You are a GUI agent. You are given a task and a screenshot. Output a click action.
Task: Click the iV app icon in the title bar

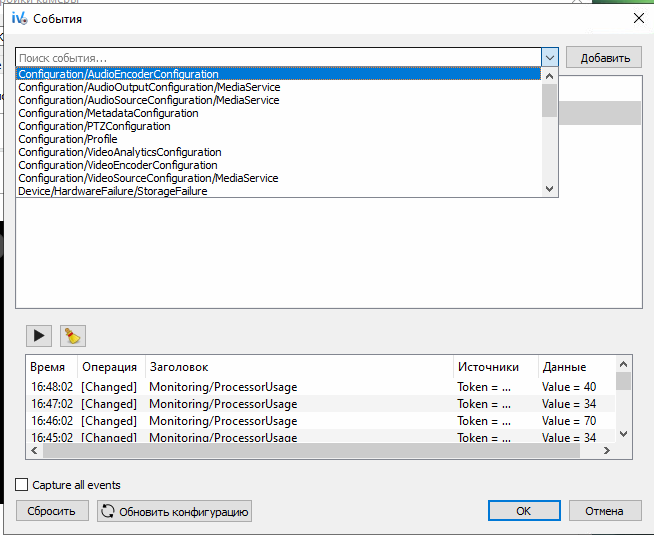coord(19,18)
